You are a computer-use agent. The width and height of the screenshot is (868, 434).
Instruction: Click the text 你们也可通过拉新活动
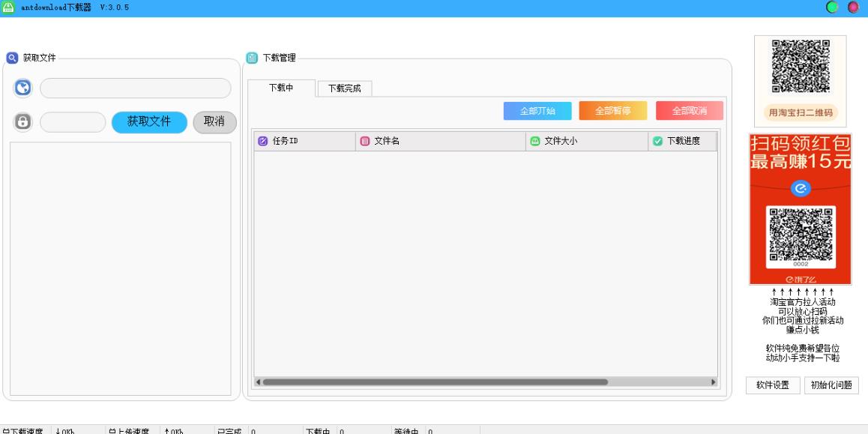click(803, 321)
